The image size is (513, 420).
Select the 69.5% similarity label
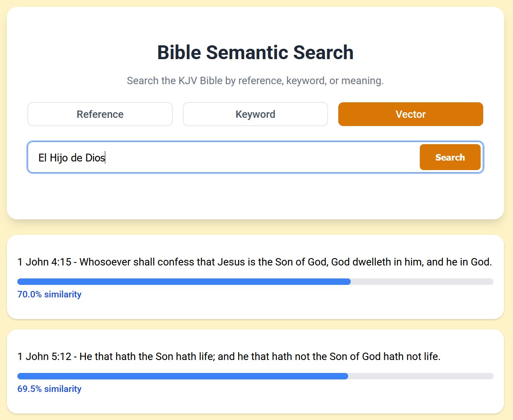coord(49,388)
